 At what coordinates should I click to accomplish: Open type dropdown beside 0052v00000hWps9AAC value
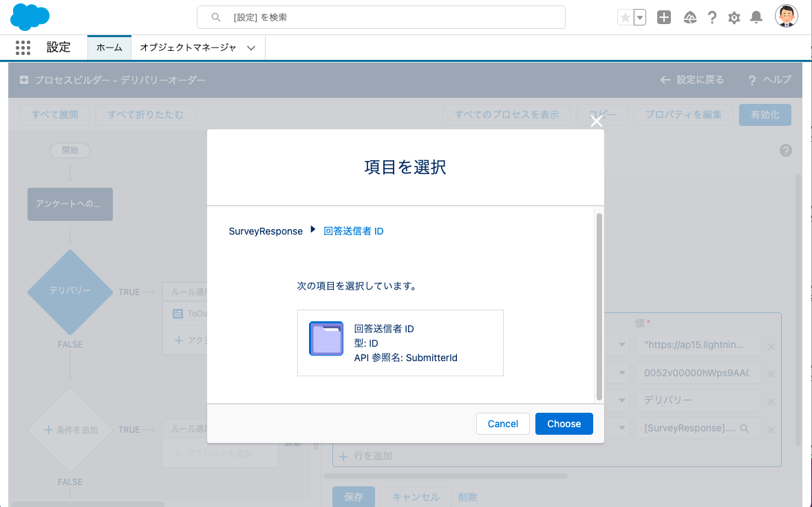(x=621, y=373)
